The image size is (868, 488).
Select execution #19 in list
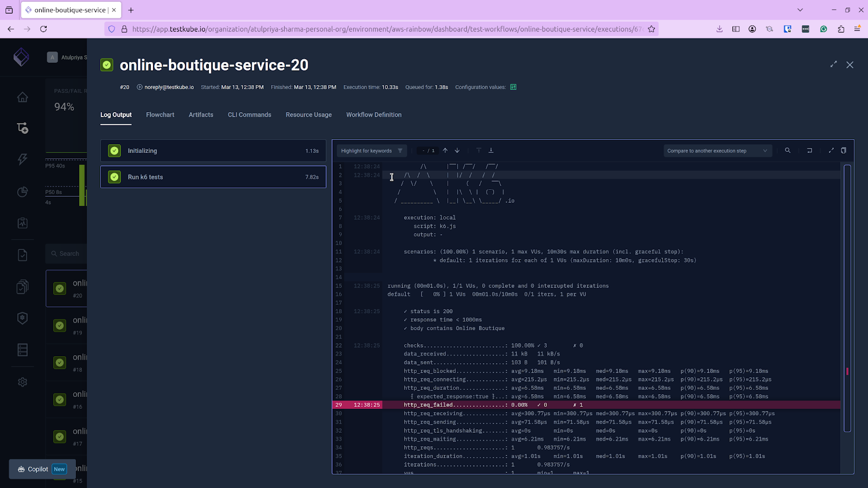coord(66,325)
